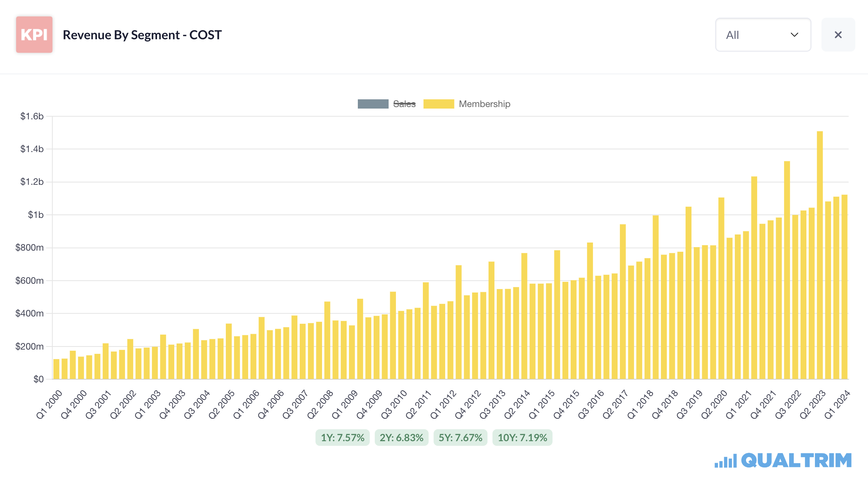This screenshot has height=482, width=868.
Task: Click the Q2 2017 x-axis label
Action: (615, 404)
